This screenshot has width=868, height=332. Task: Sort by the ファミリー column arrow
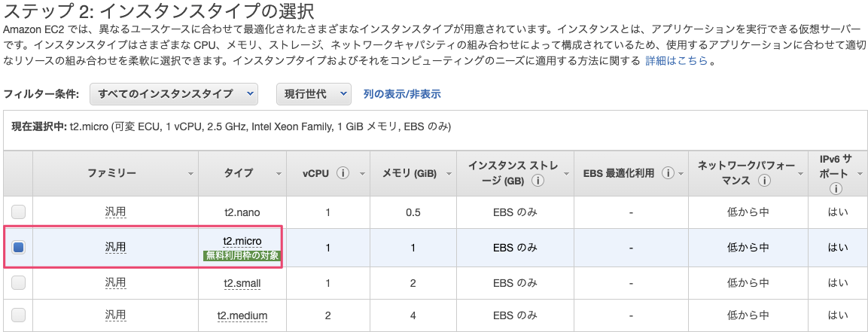[x=190, y=173]
